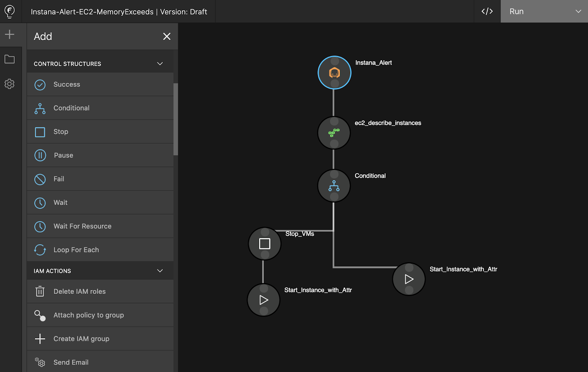Screen dimensions: 588x372
Task: Choose the Create IAM group label
Action: (82, 339)
